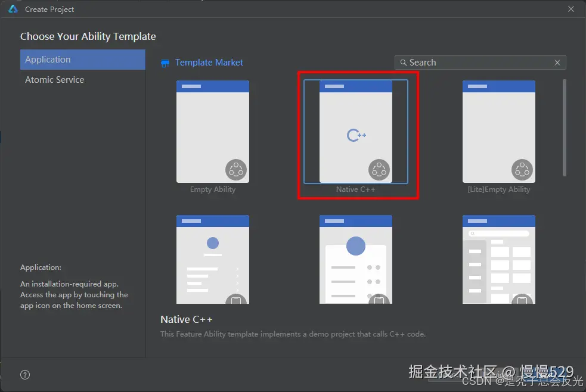Select the bottom-left list template thumbnail
This screenshot has height=392, width=586.
click(x=213, y=259)
